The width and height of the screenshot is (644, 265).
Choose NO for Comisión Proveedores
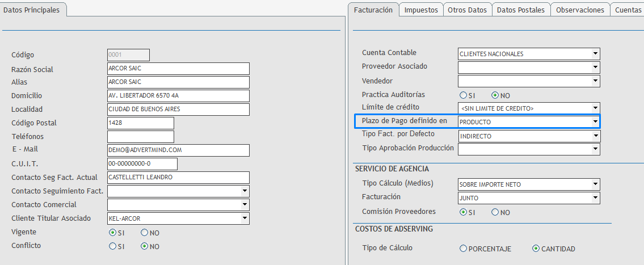(x=495, y=212)
